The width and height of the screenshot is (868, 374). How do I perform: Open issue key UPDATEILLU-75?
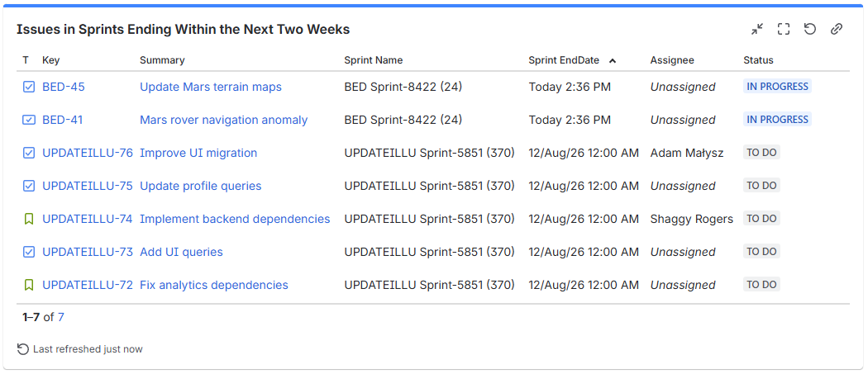[x=88, y=186]
